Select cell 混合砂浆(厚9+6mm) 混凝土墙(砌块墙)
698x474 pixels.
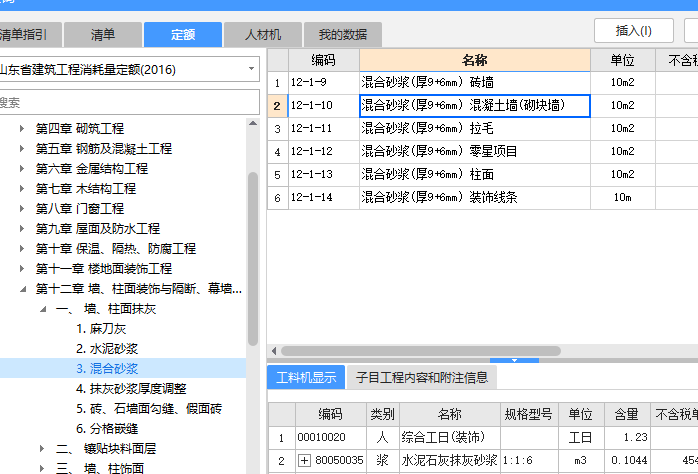pyautogui.click(x=475, y=105)
